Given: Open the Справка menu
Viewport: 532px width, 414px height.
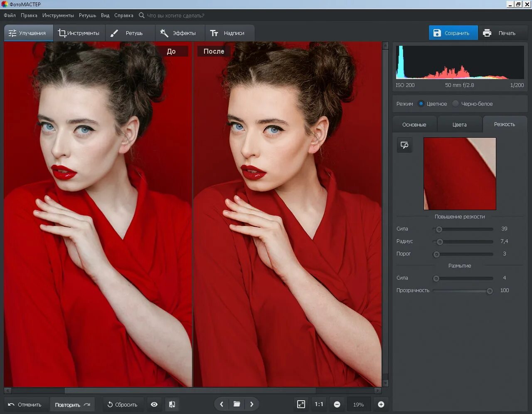Looking at the screenshot, I should (123, 15).
